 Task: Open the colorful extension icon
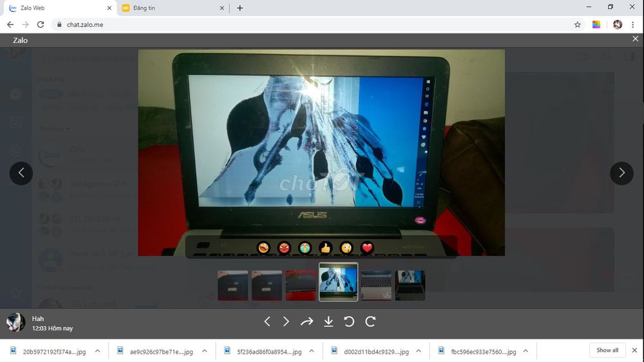[x=596, y=24]
